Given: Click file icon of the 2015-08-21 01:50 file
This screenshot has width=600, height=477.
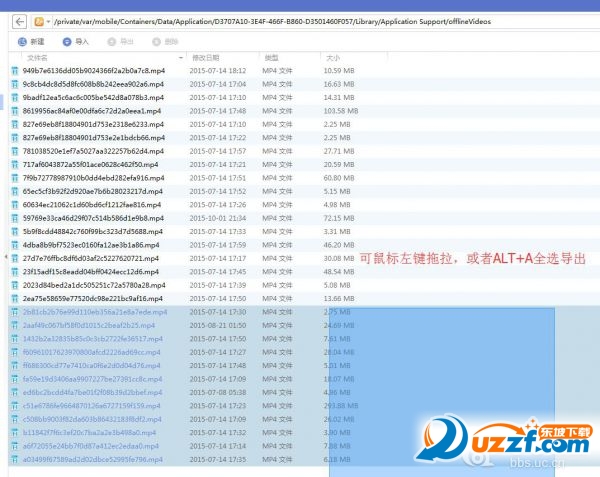Looking at the screenshot, I should coord(15,325).
